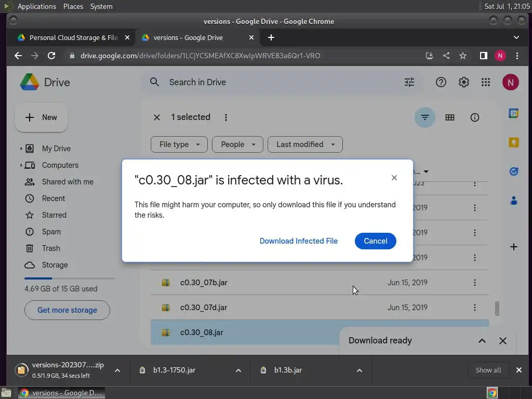Open the Help (question mark) menu
Image resolution: width=532 pixels, height=399 pixels.
(441, 82)
